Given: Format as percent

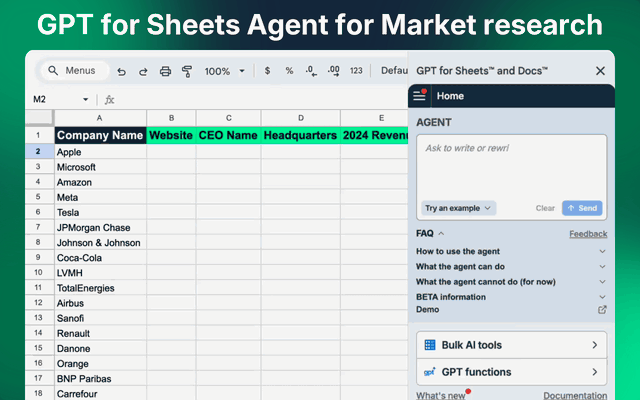Looking at the screenshot, I should click(289, 71).
